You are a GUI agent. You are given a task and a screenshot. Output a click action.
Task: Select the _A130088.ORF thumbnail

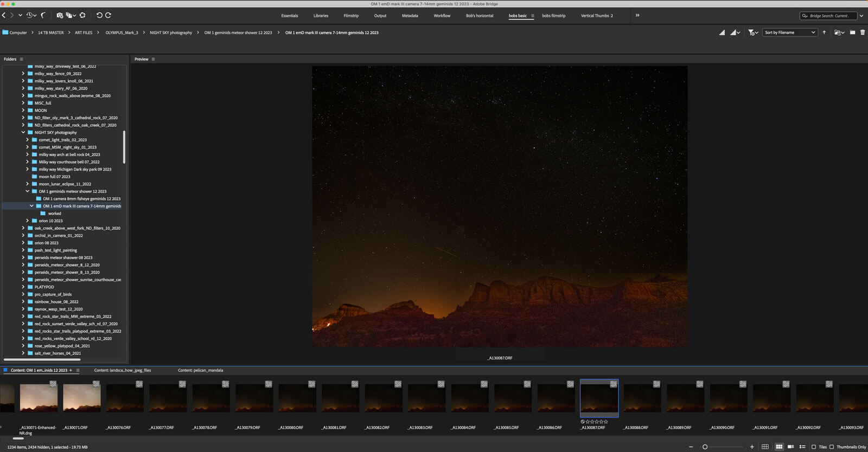coord(642,398)
